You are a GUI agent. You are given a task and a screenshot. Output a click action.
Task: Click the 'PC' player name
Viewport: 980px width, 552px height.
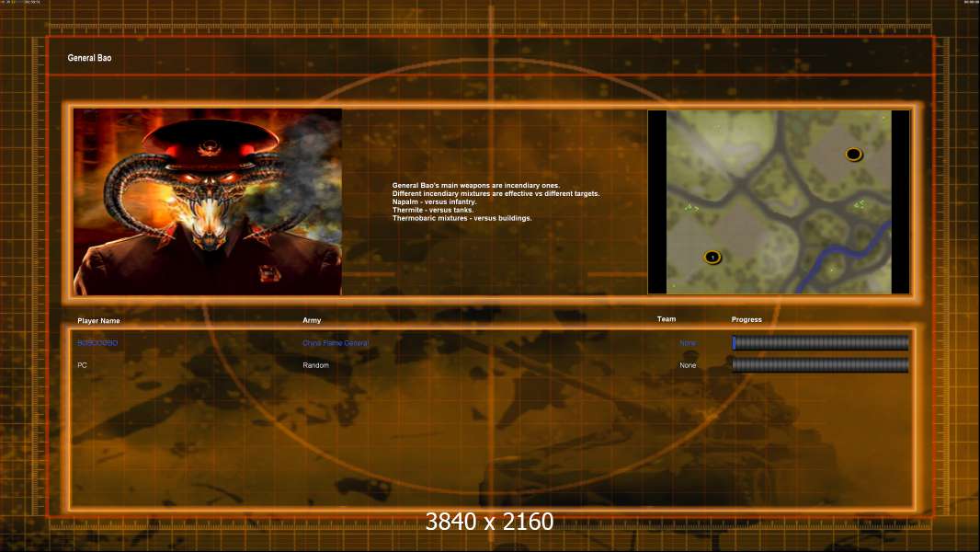pos(82,365)
